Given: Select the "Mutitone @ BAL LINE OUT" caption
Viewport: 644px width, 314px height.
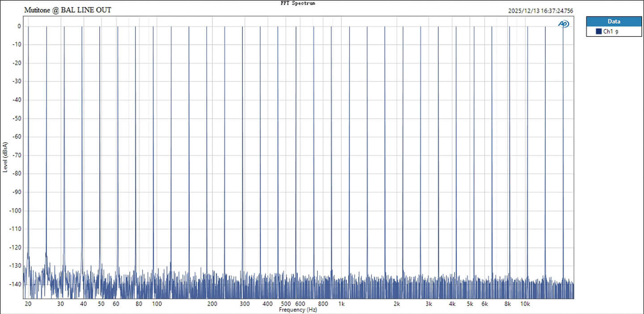Looking at the screenshot, I should tap(68, 9).
